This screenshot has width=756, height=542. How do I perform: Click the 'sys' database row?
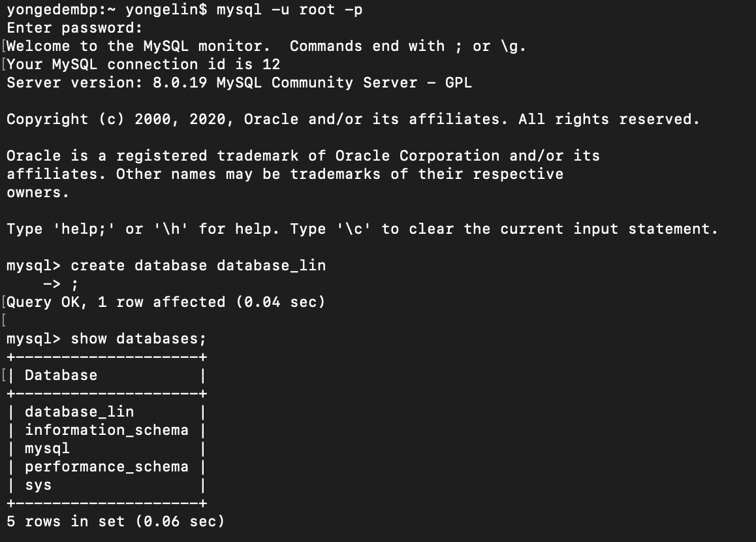pyautogui.click(x=38, y=485)
